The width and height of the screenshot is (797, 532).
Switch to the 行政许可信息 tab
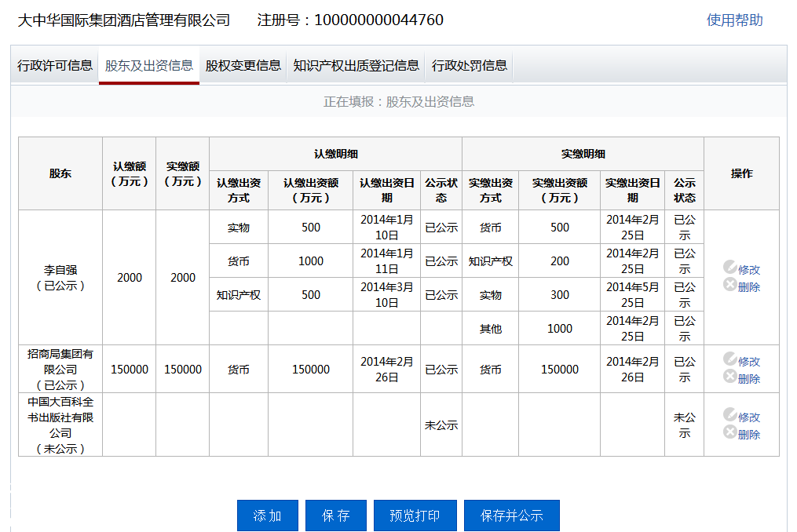53,66
